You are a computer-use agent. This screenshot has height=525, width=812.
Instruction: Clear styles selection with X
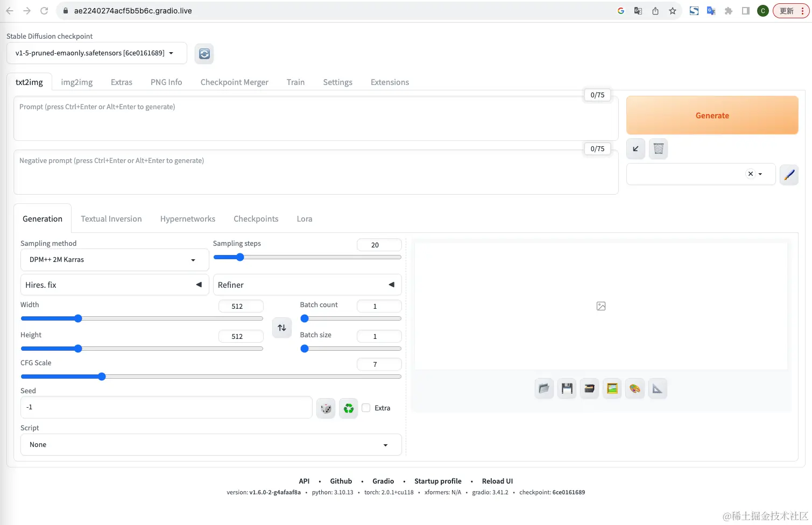751,174
